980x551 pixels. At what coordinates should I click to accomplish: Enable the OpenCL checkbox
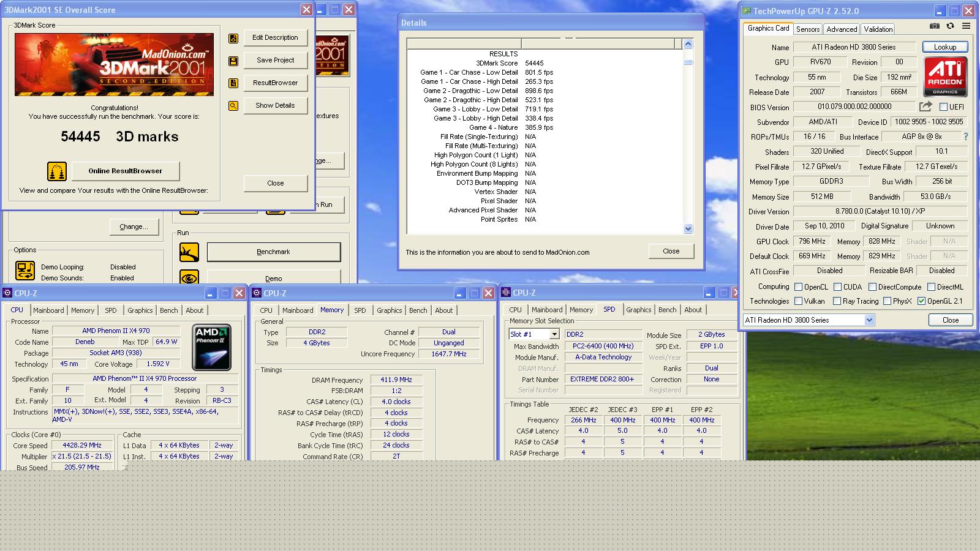[798, 287]
